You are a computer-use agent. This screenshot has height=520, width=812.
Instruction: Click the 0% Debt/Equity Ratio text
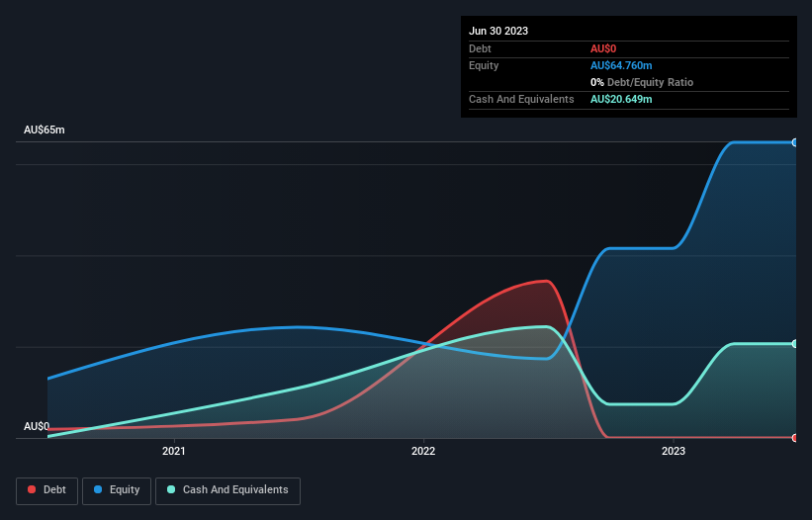[x=642, y=82]
